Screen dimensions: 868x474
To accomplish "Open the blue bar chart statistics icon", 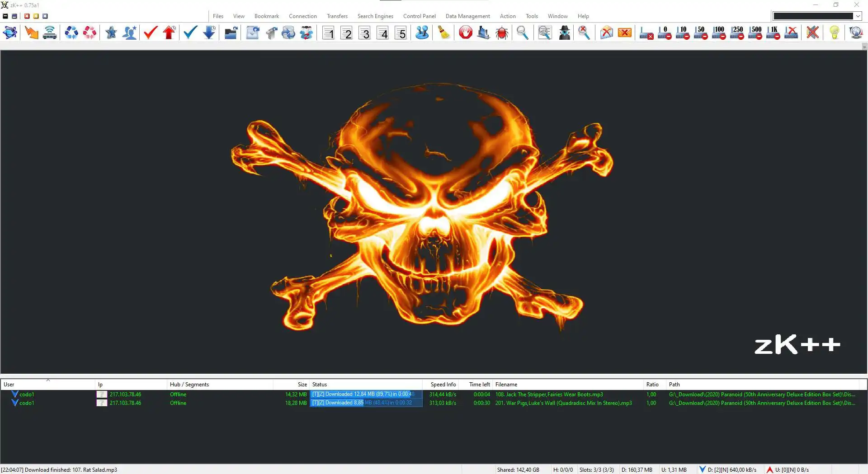I will 483,33.
